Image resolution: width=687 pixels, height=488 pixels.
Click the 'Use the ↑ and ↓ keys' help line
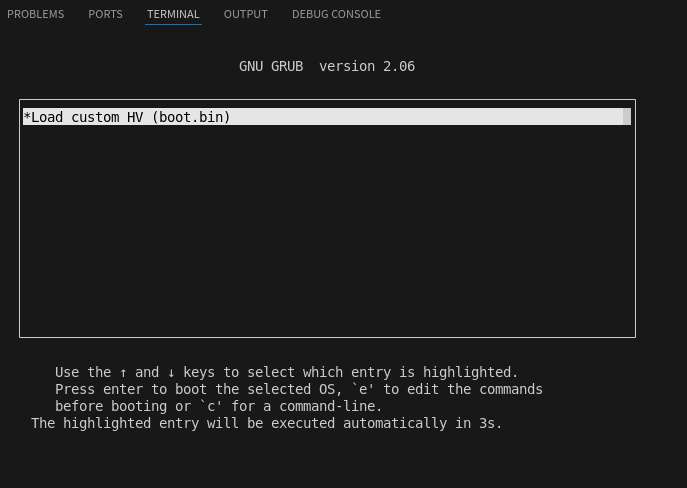[x=287, y=372]
